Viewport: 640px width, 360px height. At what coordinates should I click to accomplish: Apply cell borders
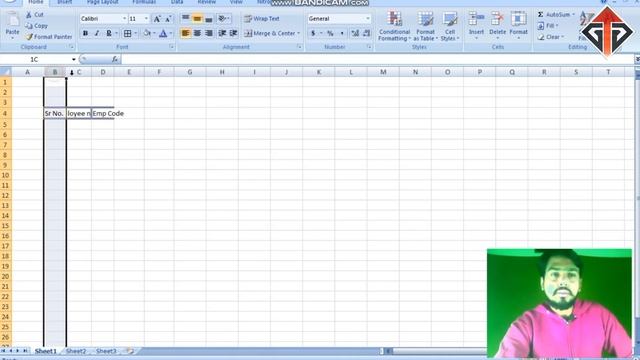(127, 33)
